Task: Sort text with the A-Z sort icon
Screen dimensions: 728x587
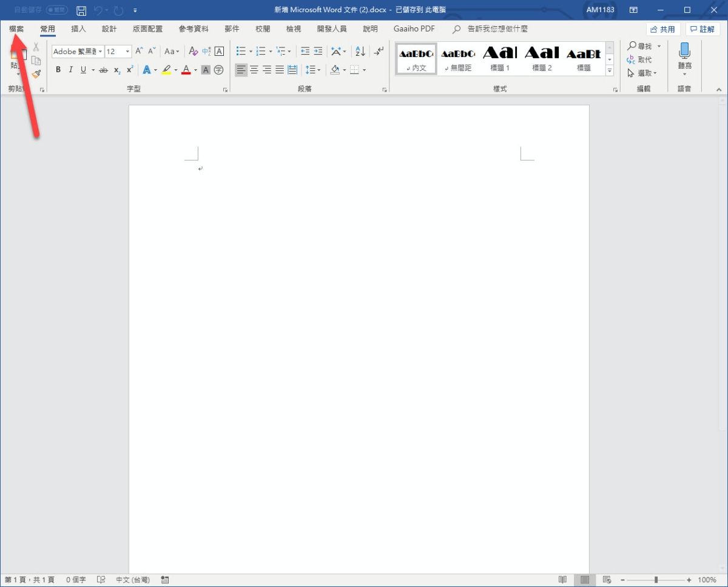Action: (x=360, y=52)
